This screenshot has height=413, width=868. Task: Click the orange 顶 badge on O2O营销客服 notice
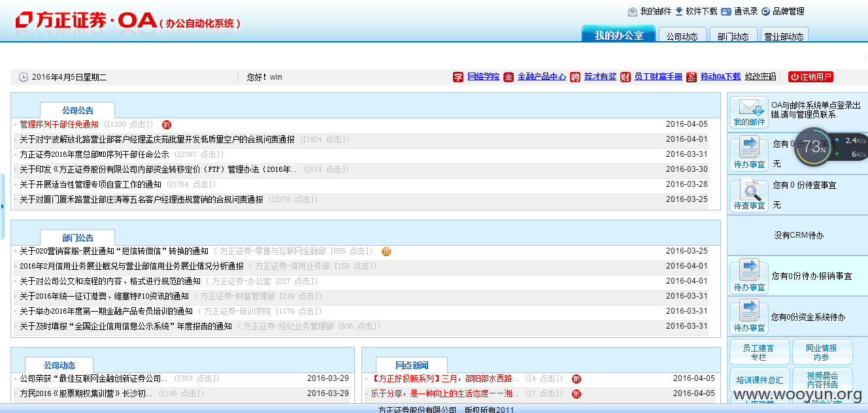tap(386, 251)
